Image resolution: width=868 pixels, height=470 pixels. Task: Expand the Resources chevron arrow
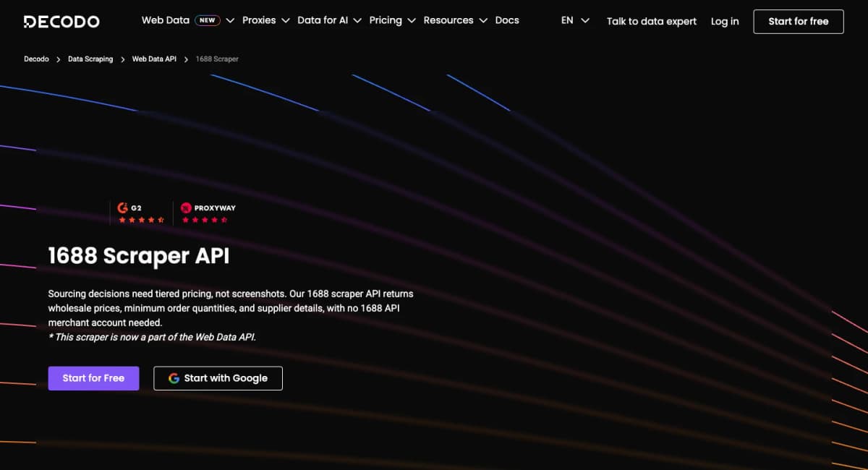tap(483, 21)
